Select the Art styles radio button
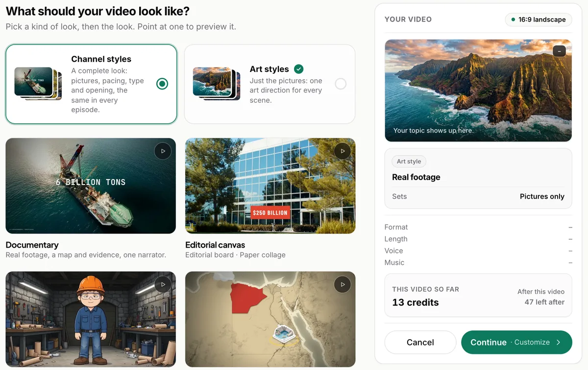 click(341, 84)
